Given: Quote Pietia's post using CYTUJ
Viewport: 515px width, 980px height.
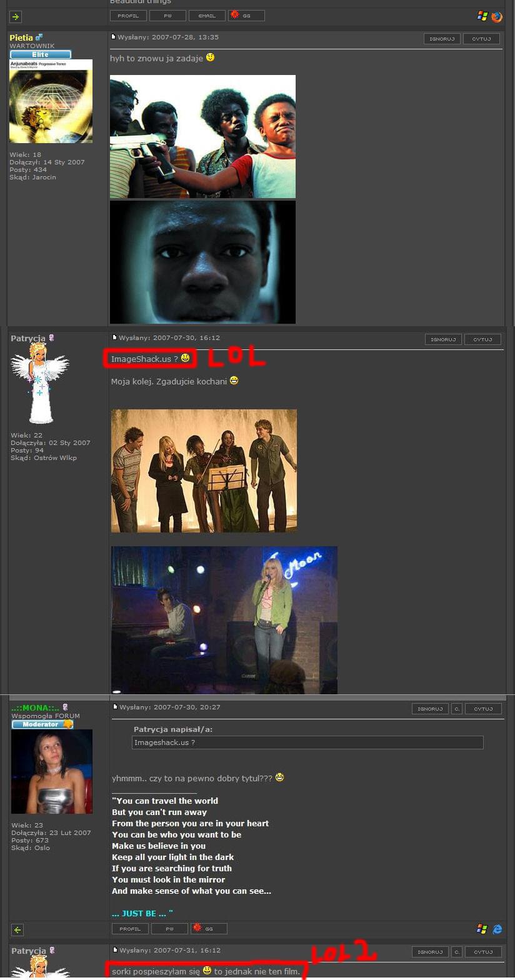Looking at the screenshot, I should pyautogui.click(x=481, y=39).
